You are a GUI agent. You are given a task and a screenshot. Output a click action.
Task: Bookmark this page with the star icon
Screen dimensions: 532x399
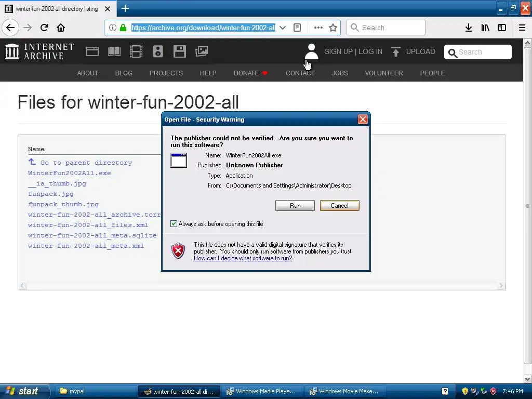coord(333,28)
